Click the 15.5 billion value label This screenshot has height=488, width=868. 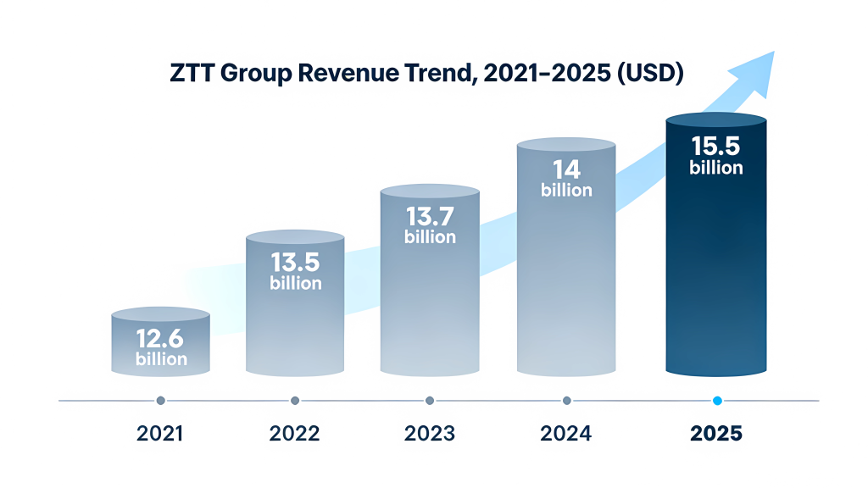coord(716,156)
